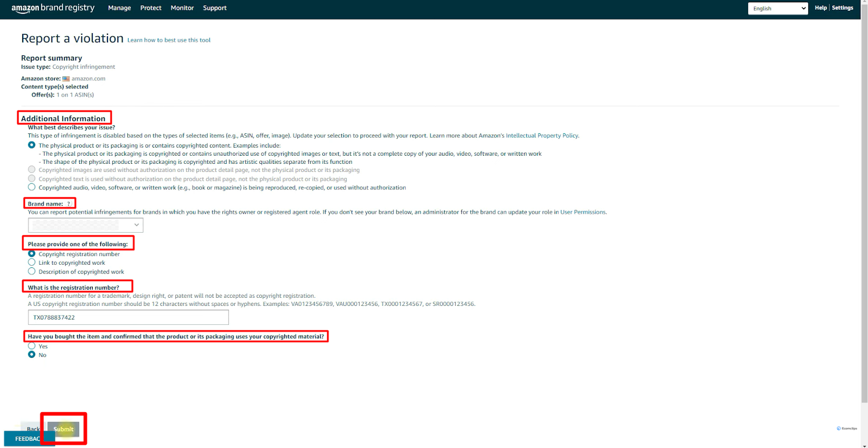Expand the Brand name dropdown
Screen dimensions: 868x448
[x=86, y=225]
